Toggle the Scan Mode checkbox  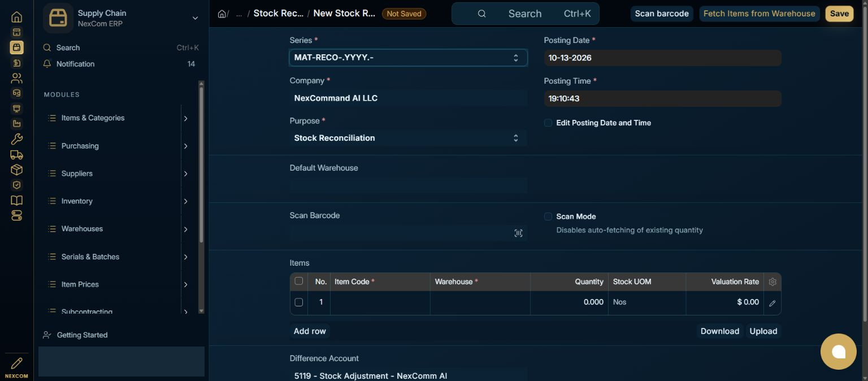[x=548, y=217]
